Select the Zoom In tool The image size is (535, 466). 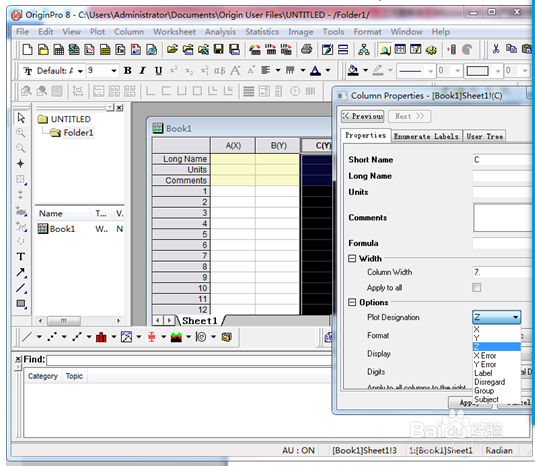[x=21, y=133]
